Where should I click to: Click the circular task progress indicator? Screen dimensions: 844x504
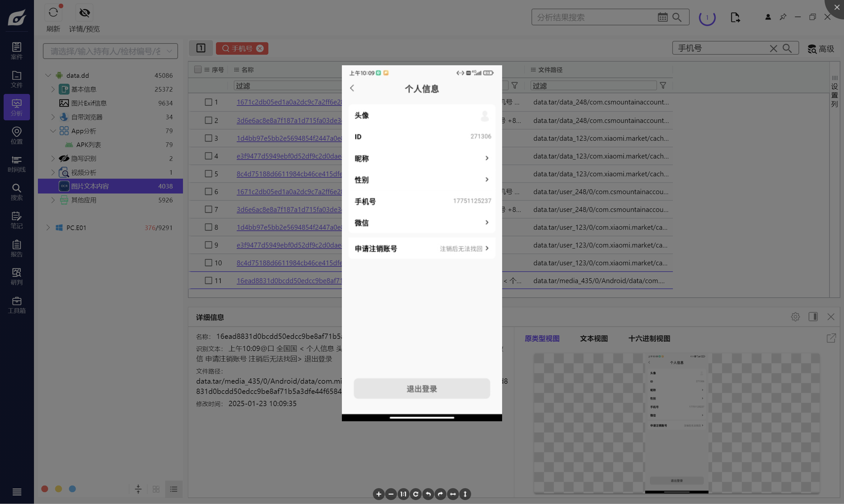click(707, 17)
